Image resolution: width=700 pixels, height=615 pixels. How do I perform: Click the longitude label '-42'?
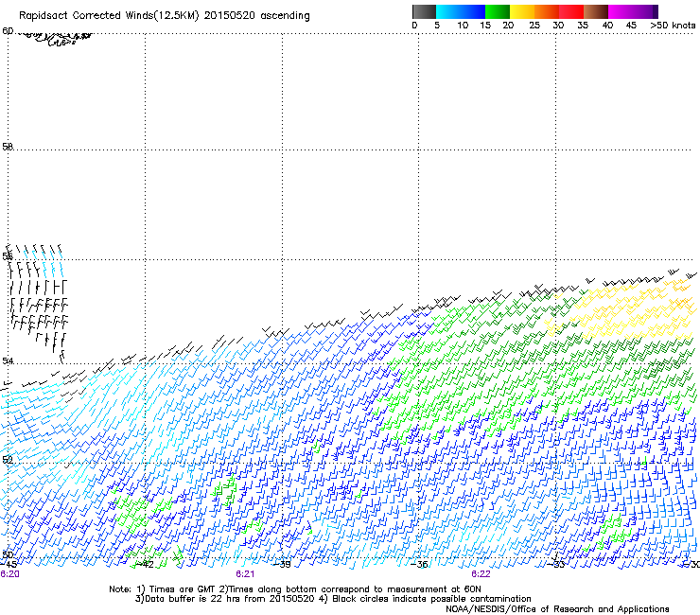pos(145,565)
